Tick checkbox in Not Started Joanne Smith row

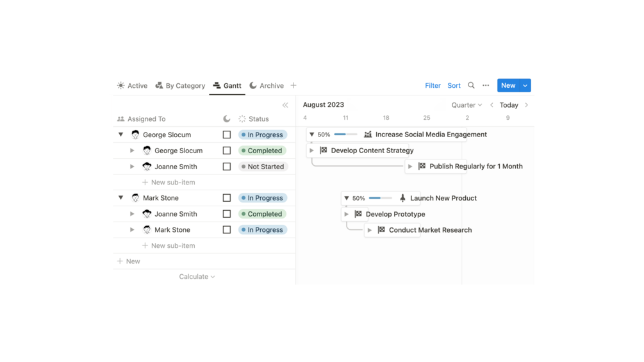[227, 167]
